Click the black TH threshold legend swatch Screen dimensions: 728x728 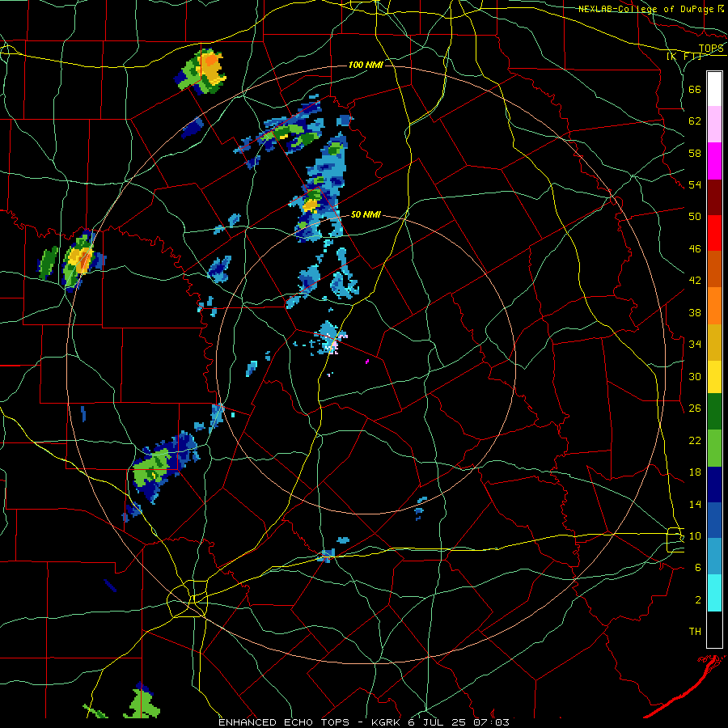pyautogui.click(x=714, y=629)
